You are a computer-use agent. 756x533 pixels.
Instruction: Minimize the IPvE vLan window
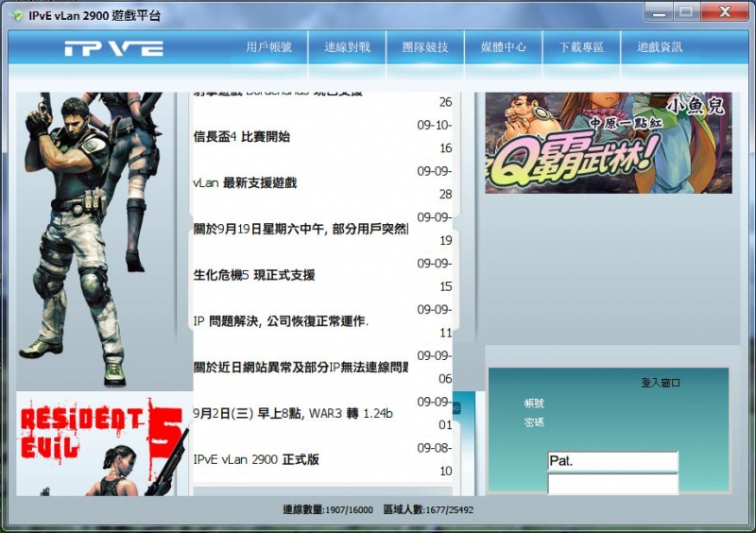[x=659, y=12]
